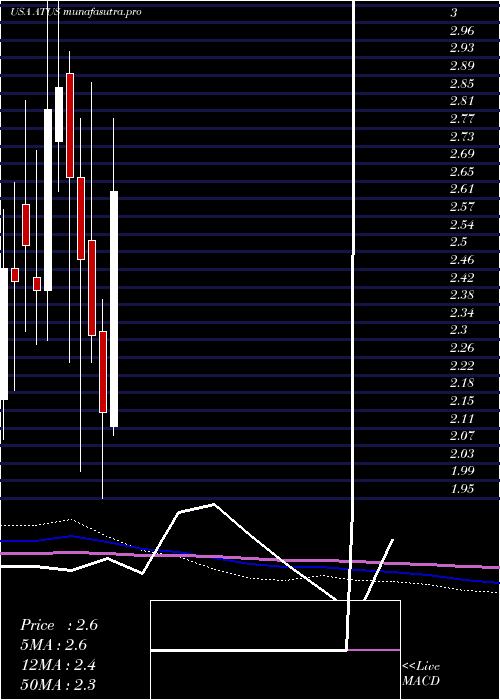Click the 2.81 price axis label
This screenshot has width=500, height=700.
pyautogui.click(x=462, y=101)
